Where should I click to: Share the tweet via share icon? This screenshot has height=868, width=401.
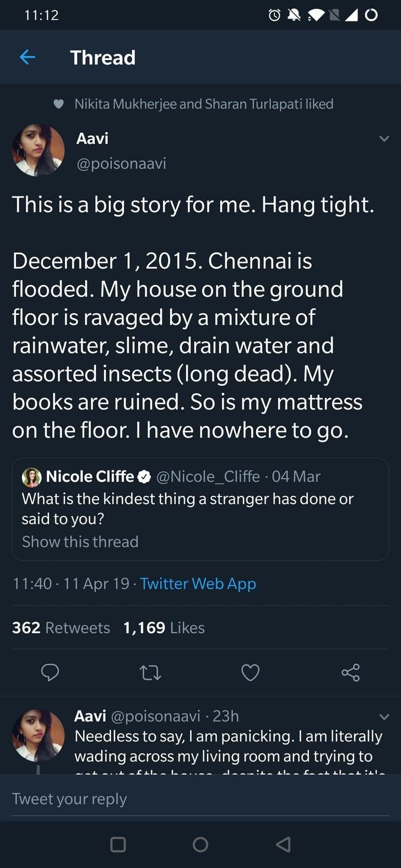click(350, 673)
